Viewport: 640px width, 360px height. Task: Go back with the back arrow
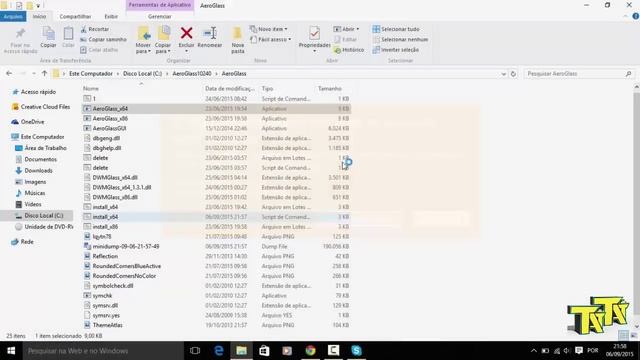(9, 73)
